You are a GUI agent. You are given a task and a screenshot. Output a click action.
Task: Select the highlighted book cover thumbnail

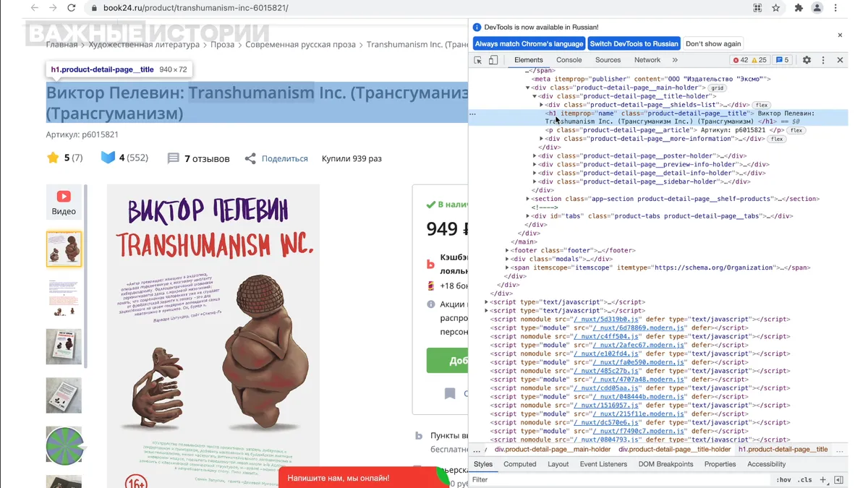coord(64,249)
